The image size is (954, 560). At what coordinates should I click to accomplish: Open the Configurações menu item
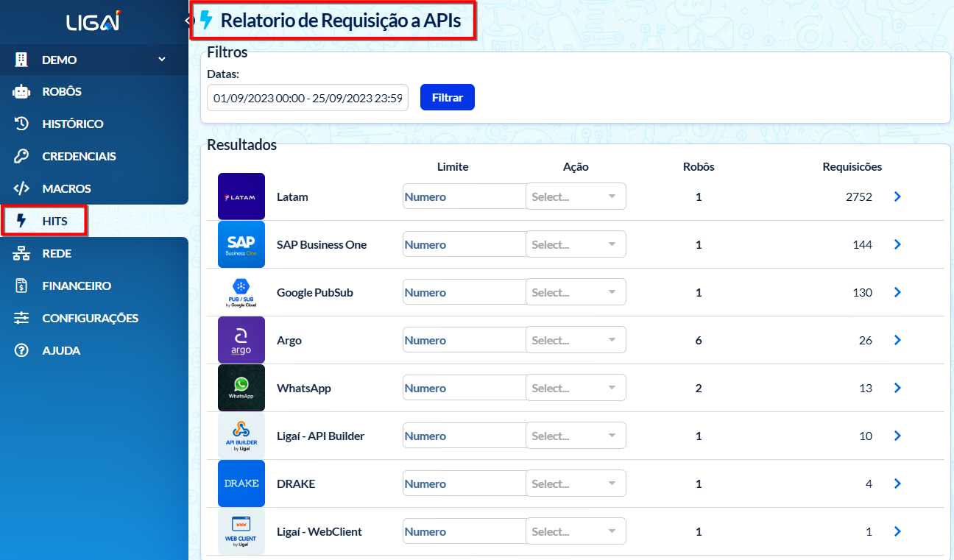coord(94,318)
